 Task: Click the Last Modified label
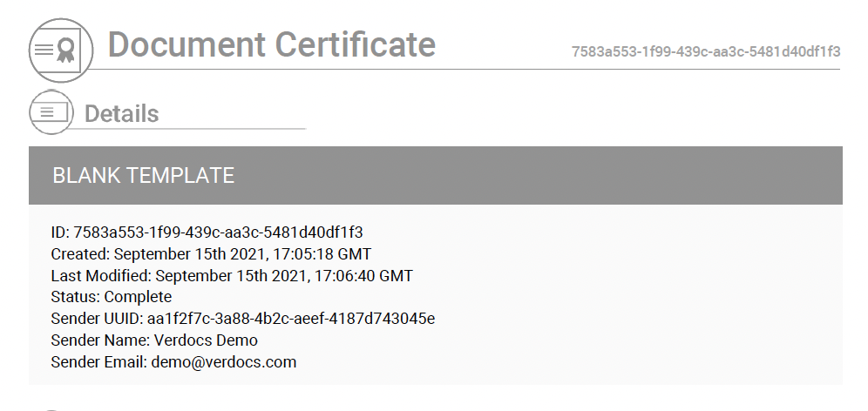[x=100, y=276]
